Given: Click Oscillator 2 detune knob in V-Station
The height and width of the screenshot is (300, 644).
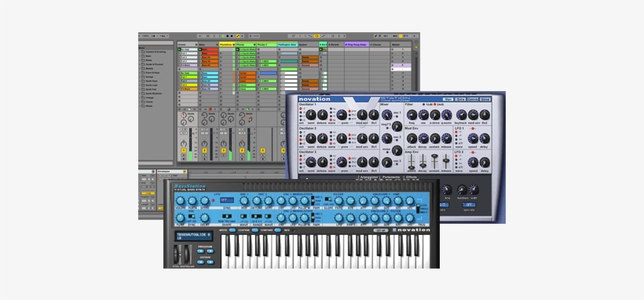Looking at the screenshot, I should (323, 138).
